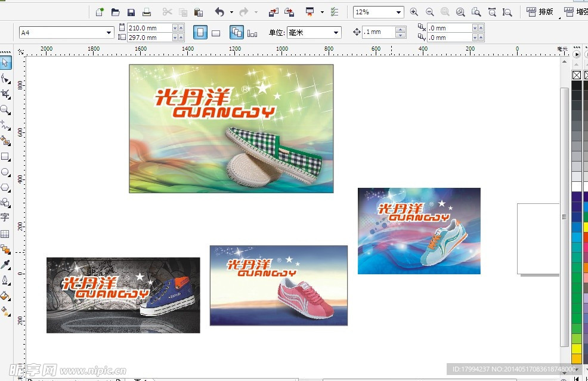Image resolution: width=588 pixels, height=381 pixels.
Task: Expand the A4 page size dropdown
Action: [x=109, y=33]
